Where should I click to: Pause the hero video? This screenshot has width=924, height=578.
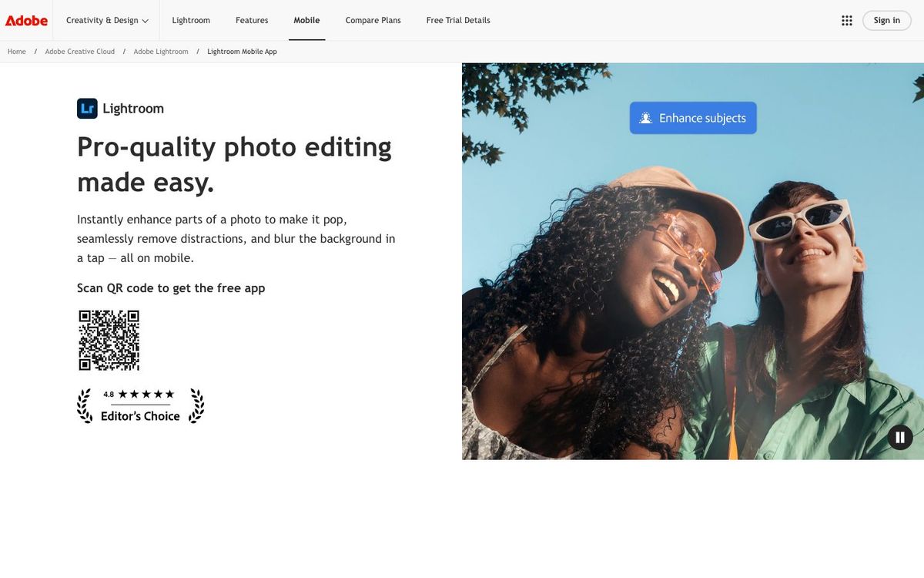pos(900,437)
